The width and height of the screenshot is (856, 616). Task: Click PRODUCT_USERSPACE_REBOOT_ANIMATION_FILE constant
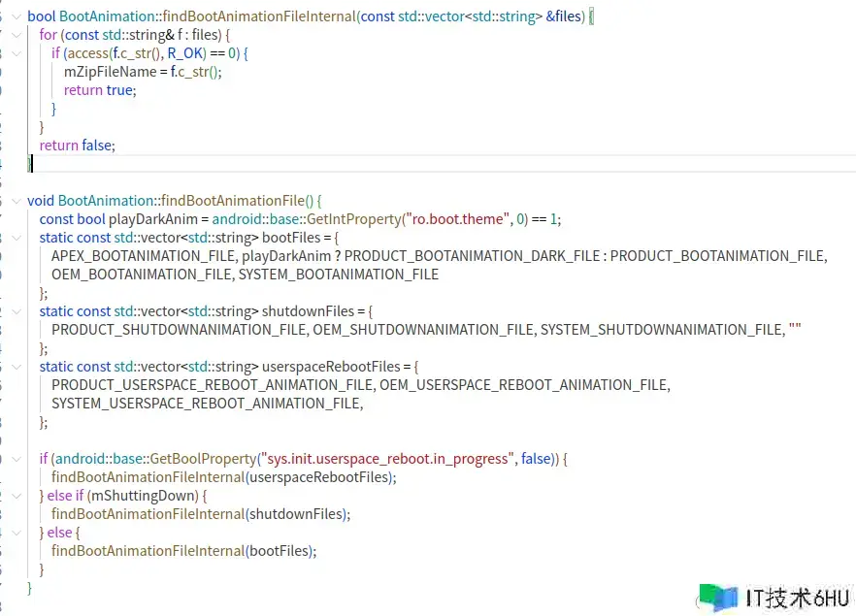(212, 385)
